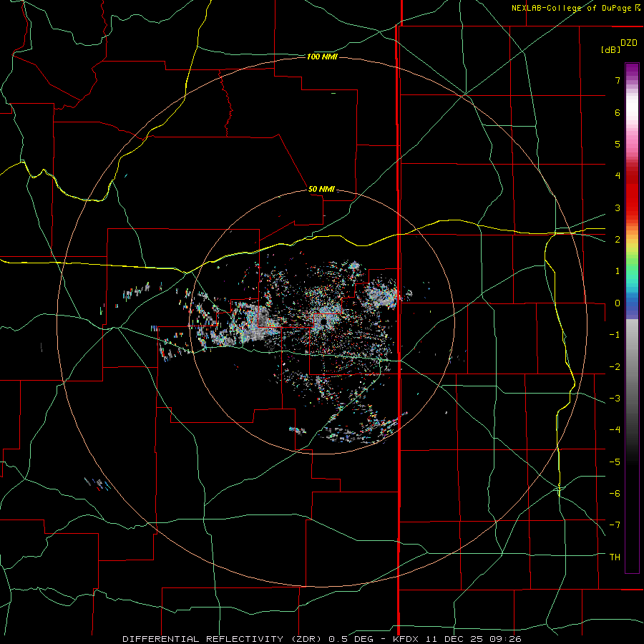The width and height of the screenshot is (644, 644).
Task: Click the 4 dB legend tick label
Action: tap(618, 176)
